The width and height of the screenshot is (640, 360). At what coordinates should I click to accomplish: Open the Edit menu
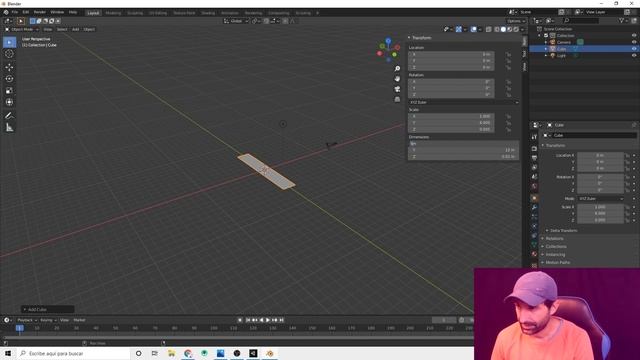point(26,12)
